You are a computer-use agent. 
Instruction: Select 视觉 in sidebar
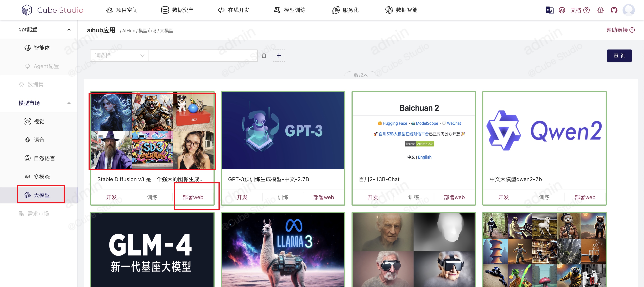click(x=39, y=122)
